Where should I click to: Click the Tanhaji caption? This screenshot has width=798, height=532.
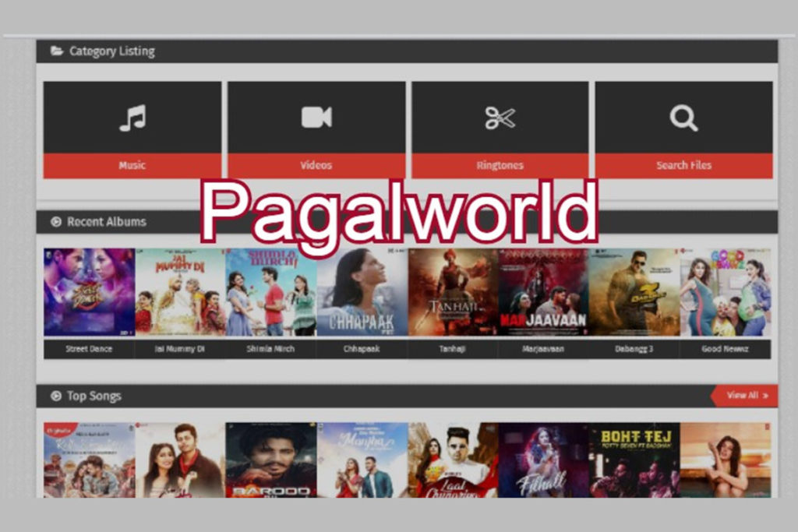(x=453, y=349)
